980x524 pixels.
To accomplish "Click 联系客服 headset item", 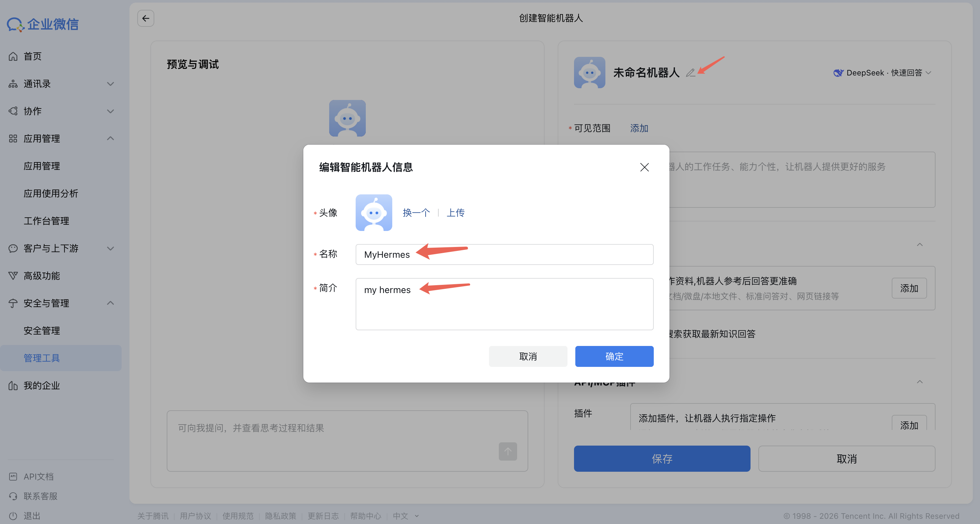I will (40, 496).
